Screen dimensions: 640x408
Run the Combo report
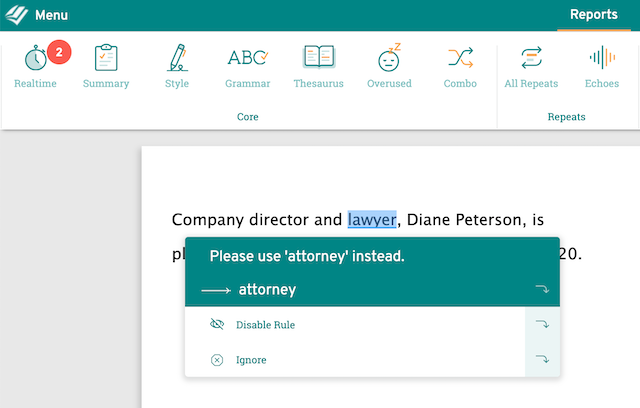pyautogui.click(x=460, y=66)
